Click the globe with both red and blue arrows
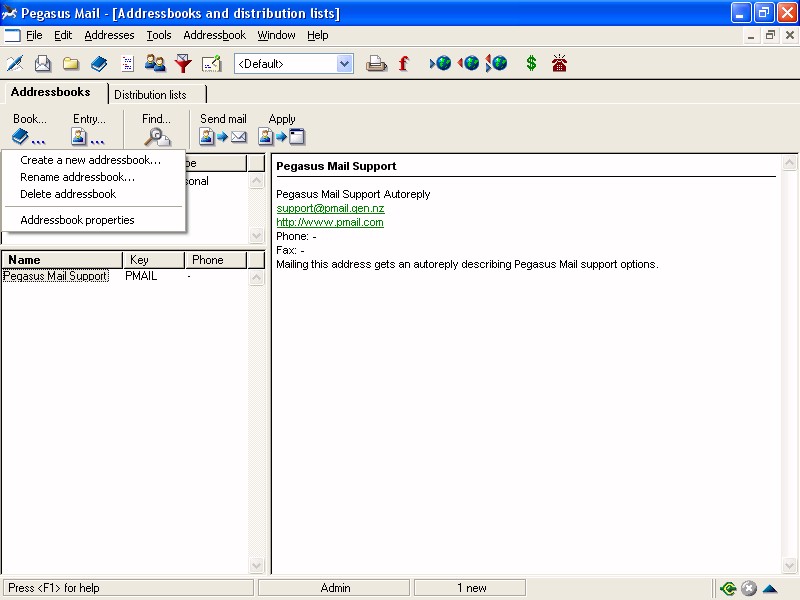The image size is (800, 600). (x=496, y=63)
